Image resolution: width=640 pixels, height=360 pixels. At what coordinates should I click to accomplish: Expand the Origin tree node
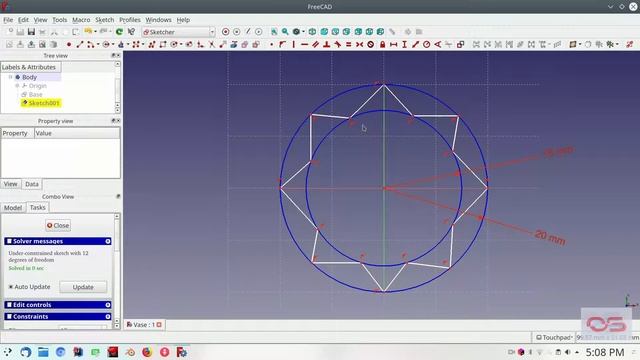(x=17, y=86)
